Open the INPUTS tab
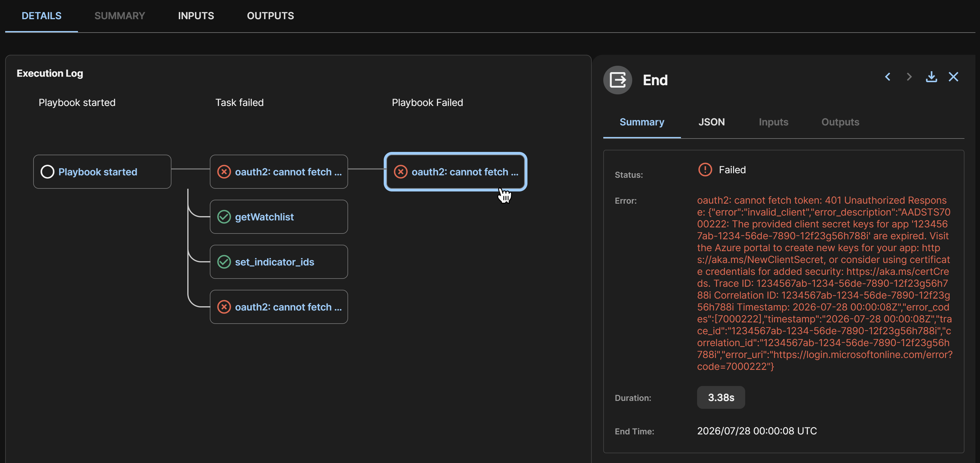Viewport: 980px width, 463px height. (x=196, y=16)
